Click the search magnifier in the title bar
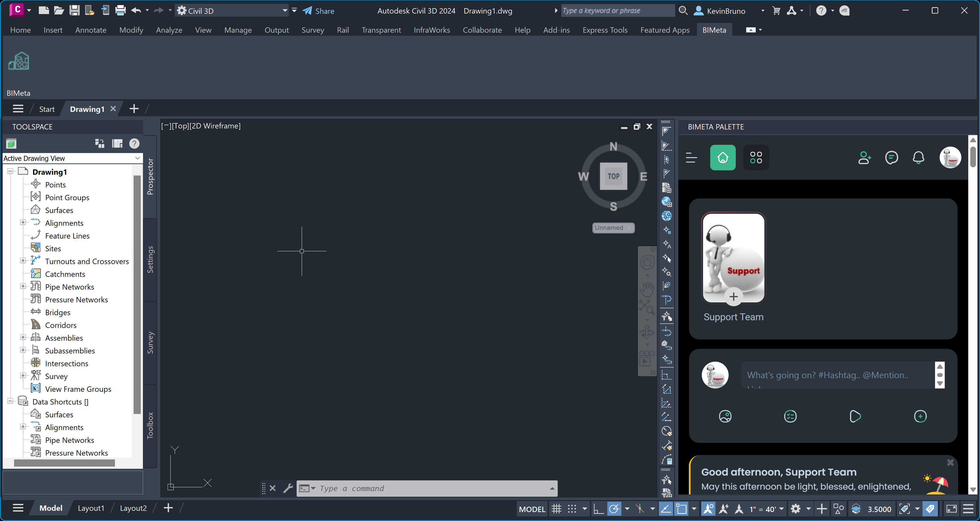Image resolution: width=980 pixels, height=521 pixels. click(x=683, y=11)
